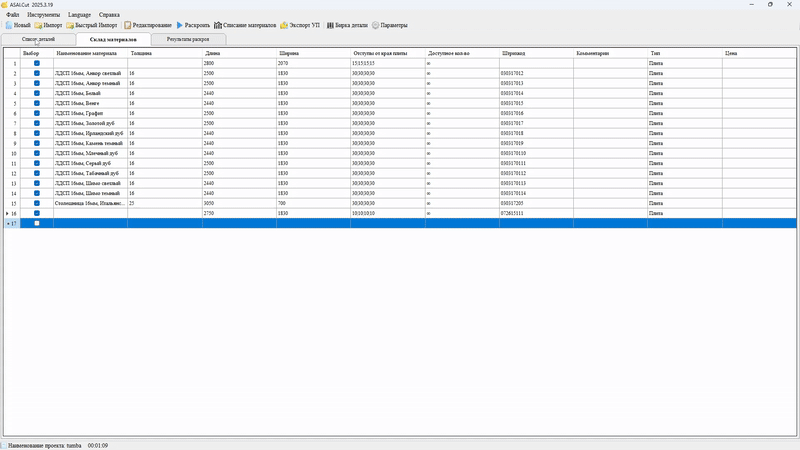Click the Комментарии column header
800x450 pixels.
[x=610, y=53]
